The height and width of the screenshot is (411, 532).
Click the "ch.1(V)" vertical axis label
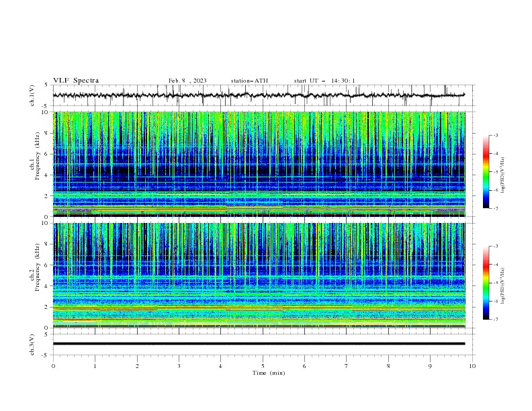[x=32, y=95]
